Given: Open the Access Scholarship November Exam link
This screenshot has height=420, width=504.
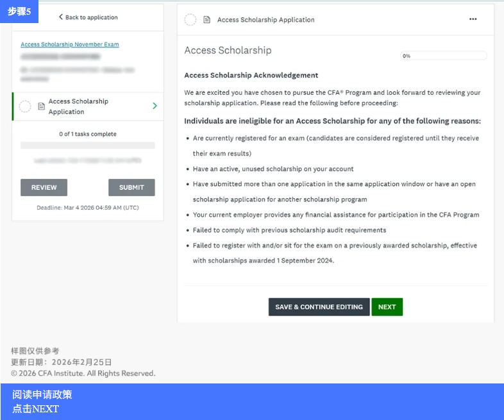Looking at the screenshot, I should pyautogui.click(x=69, y=44).
